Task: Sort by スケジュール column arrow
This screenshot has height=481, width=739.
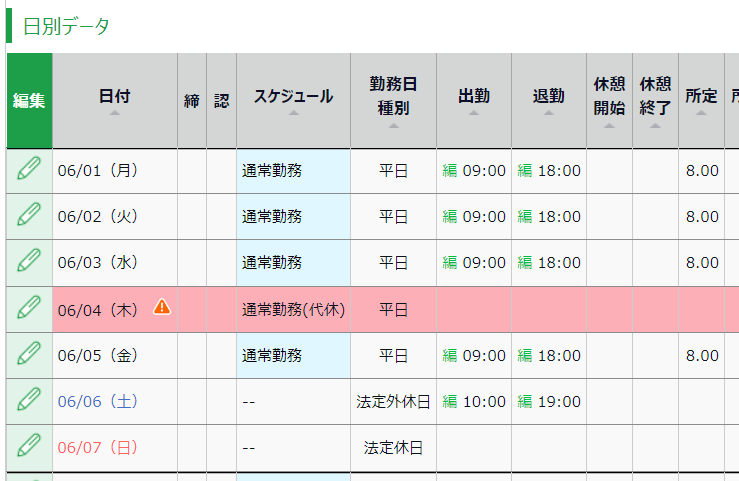Action: (x=293, y=113)
